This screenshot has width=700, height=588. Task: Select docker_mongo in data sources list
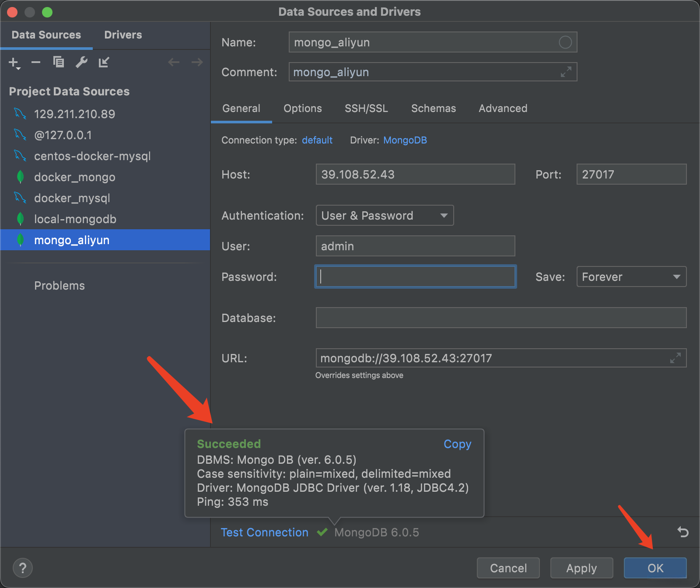(75, 177)
